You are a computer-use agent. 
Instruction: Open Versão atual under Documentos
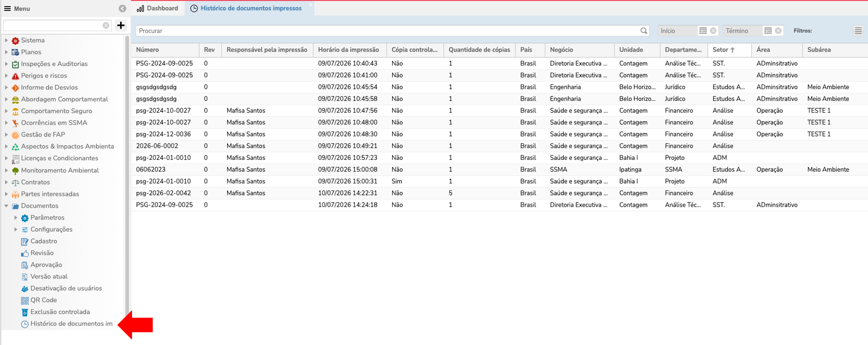click(49, 277)
